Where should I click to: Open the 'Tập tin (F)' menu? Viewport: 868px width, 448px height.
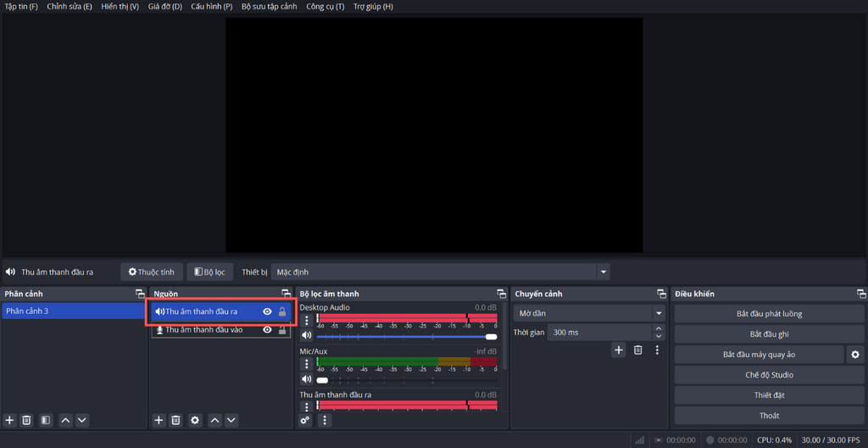tap(21, 7)
